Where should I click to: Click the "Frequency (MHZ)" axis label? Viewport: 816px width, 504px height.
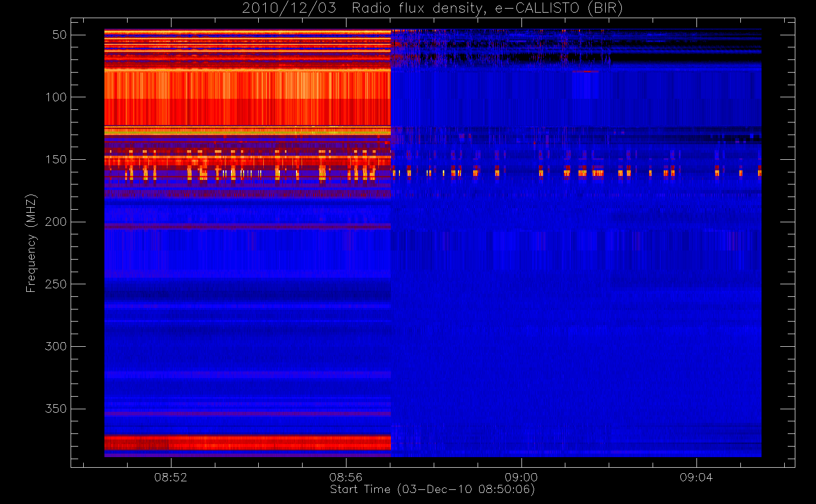[x=31, y=243]
